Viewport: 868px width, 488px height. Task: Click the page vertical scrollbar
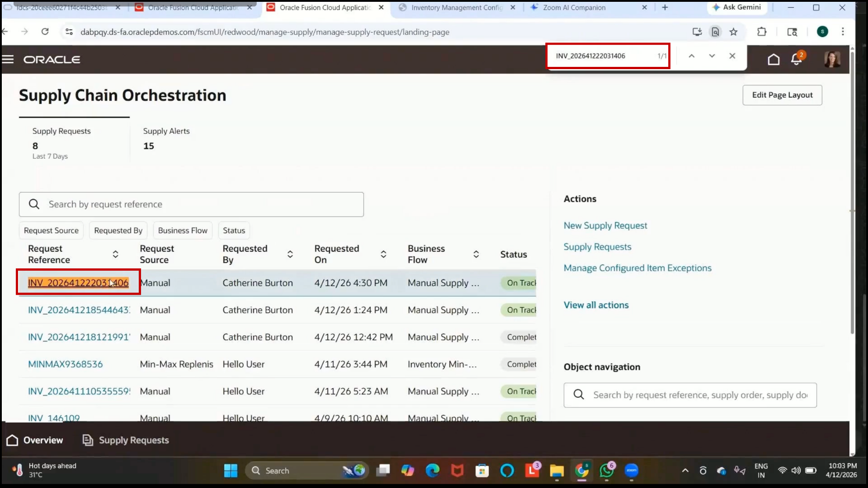point(852,192)
